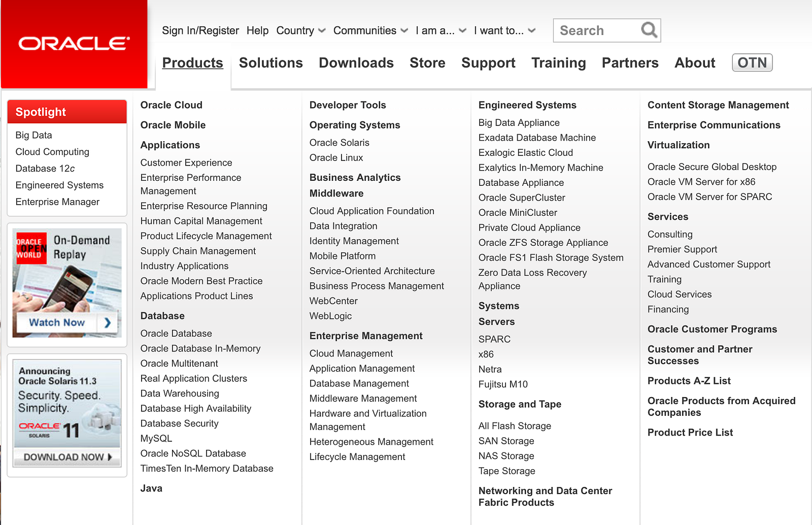Screen dimensions: 812x525
Task: Open the Support menu
Action: click(x=488, y=63)
